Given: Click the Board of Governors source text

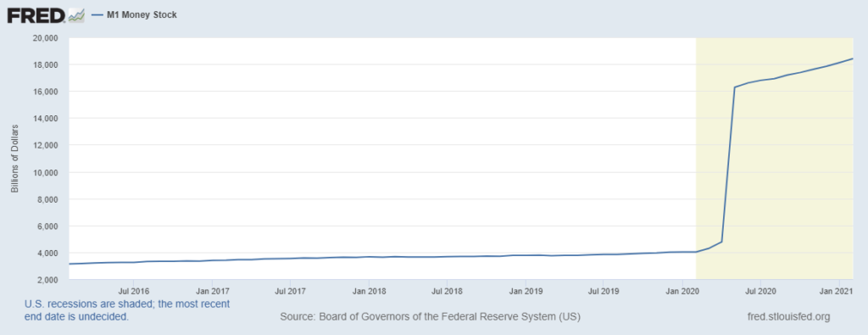Looking at the screenshot, I should [x=430, y=316].
